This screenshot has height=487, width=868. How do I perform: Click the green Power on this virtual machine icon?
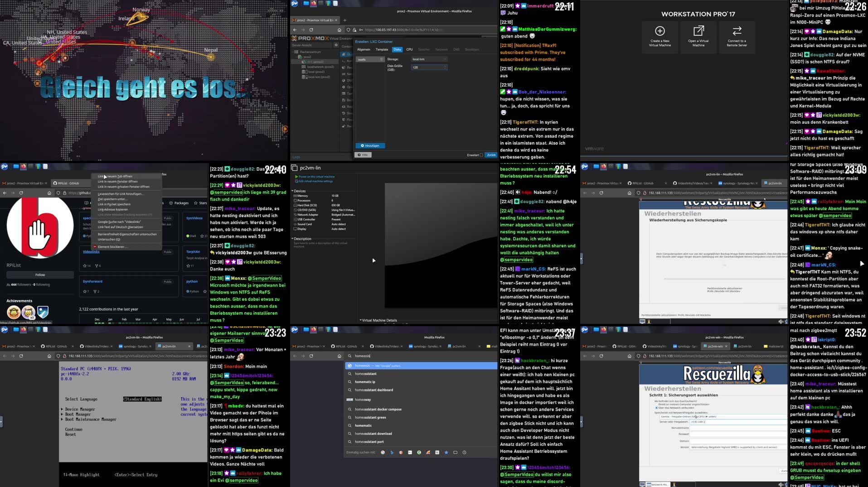tap(296, 177)
